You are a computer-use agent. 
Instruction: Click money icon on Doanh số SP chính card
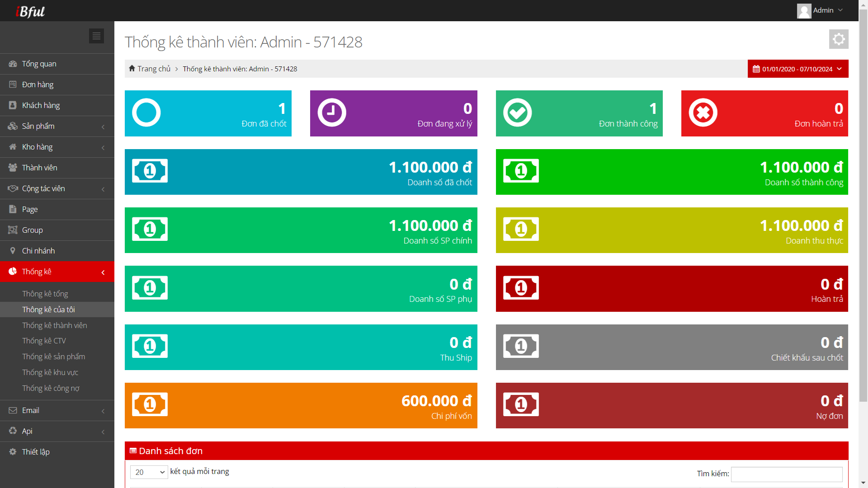coord(150,229)
